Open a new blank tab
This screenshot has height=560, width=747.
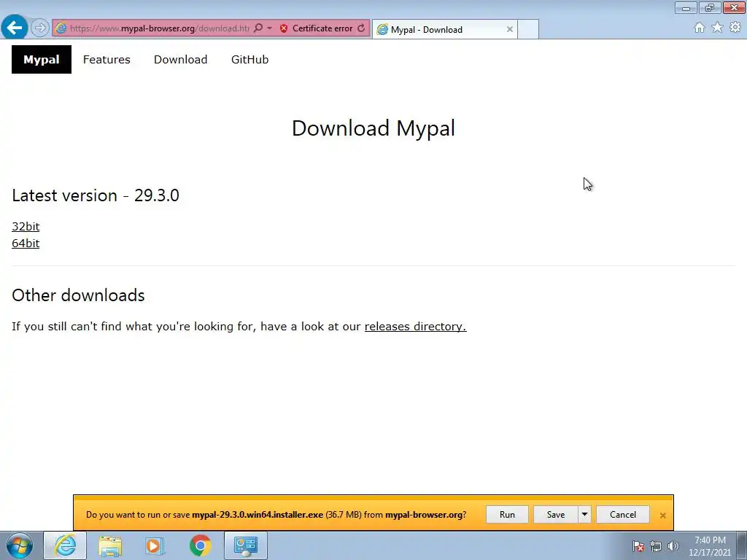(528, 29)
